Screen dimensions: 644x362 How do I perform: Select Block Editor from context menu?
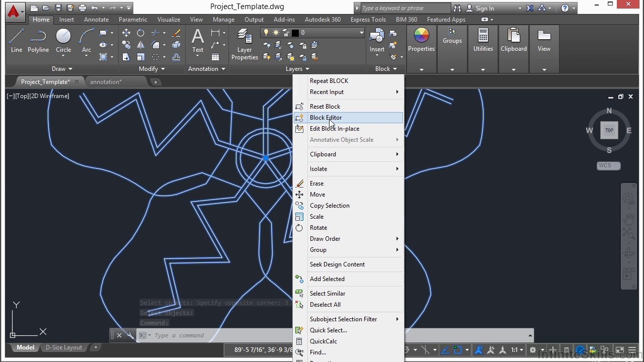(x=348, y=118)
